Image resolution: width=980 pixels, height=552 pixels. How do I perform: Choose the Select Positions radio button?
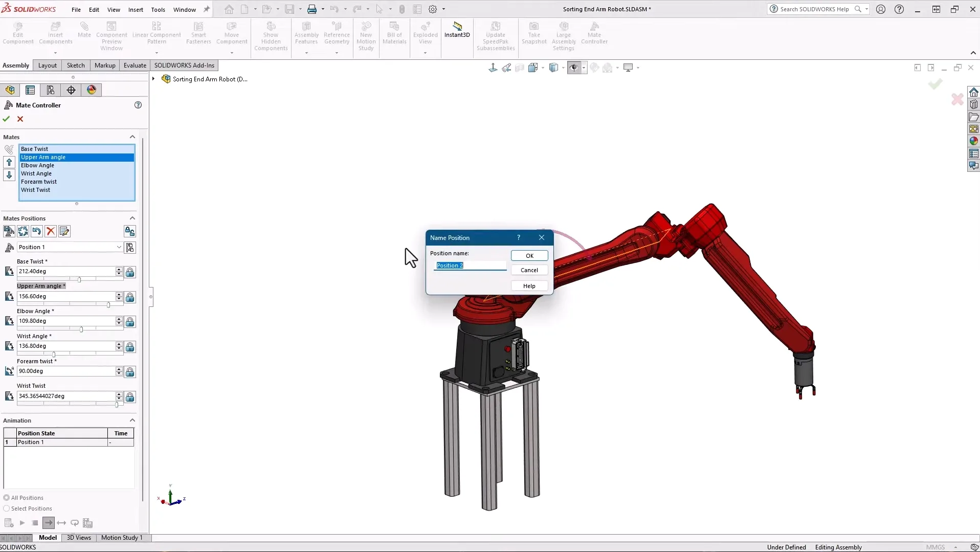coord(7,509)
